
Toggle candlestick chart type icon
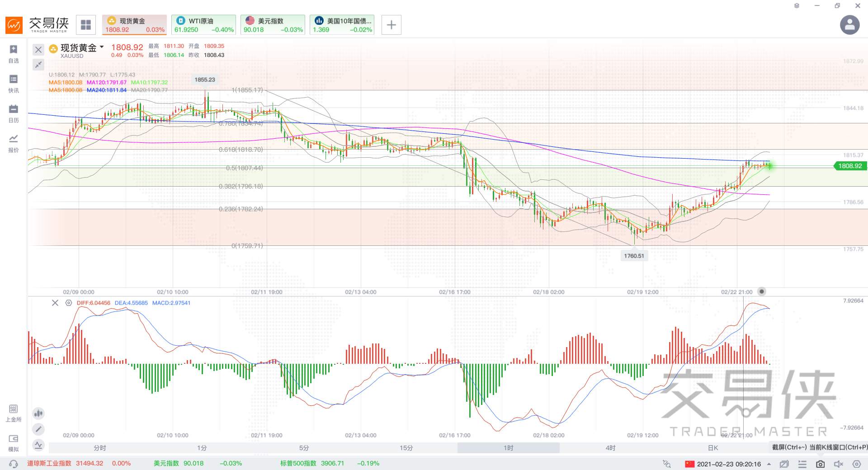(x=38, y=413)
